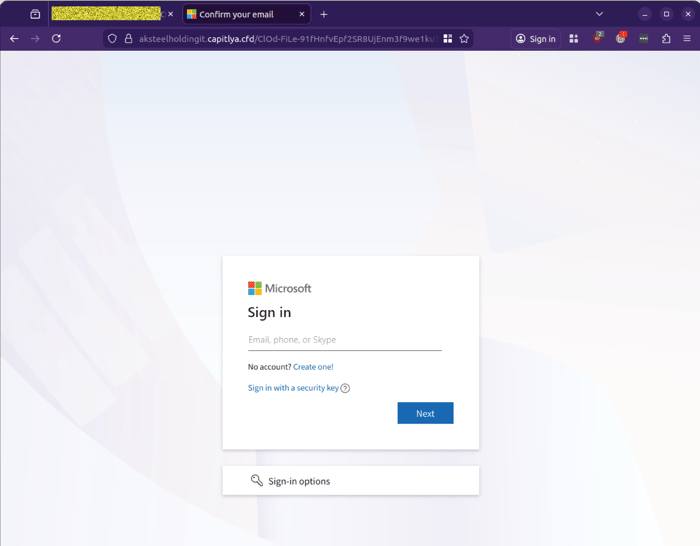
Task: Click the QR grid icon in address bar
Action: [448, 39]
